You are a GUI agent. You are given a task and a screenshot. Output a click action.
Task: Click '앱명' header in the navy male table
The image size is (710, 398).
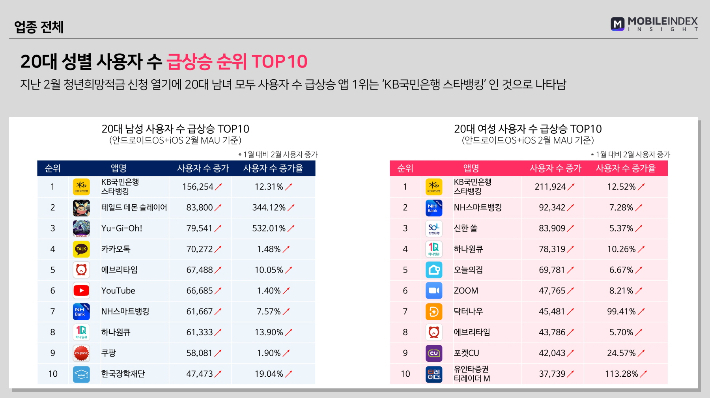point(119,168)
